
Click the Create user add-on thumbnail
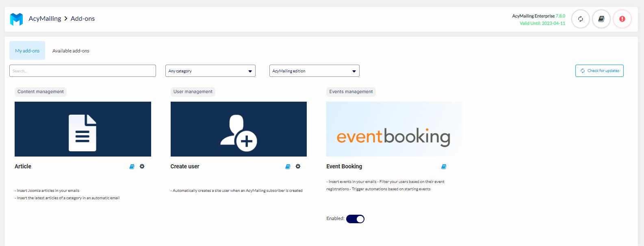click(239, 129)
